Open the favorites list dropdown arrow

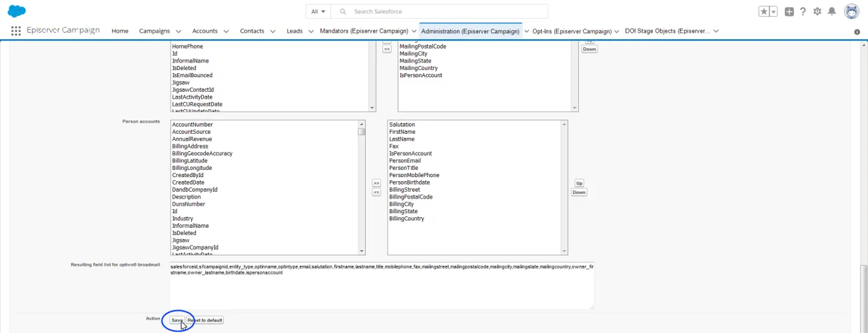point(773,11)
